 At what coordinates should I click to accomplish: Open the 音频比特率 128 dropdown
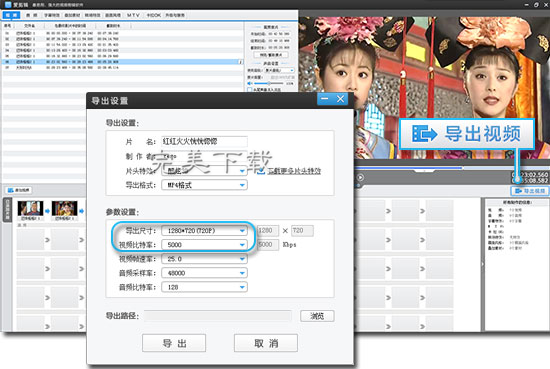(x=204, y=287)
